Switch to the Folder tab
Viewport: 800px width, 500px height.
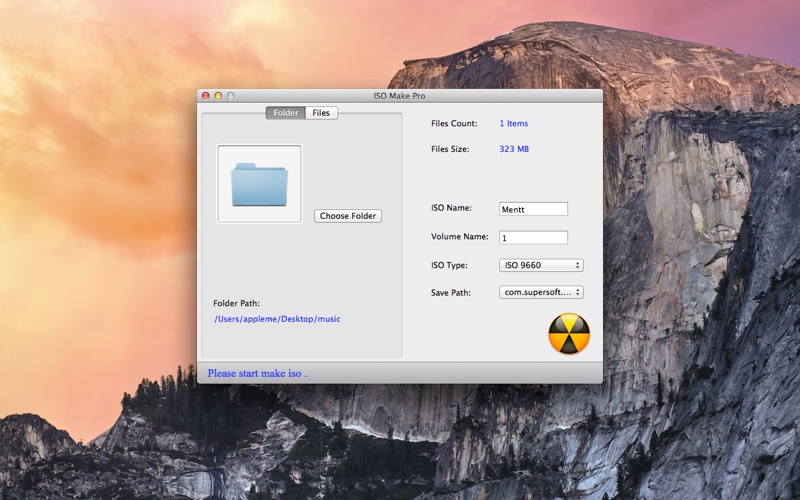click(286, 113)
